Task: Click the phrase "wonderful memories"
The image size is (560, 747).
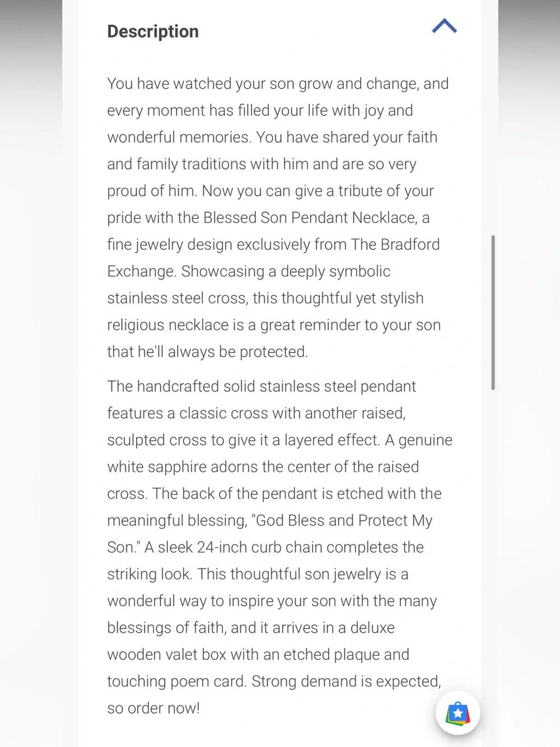Action: [178, 137]
